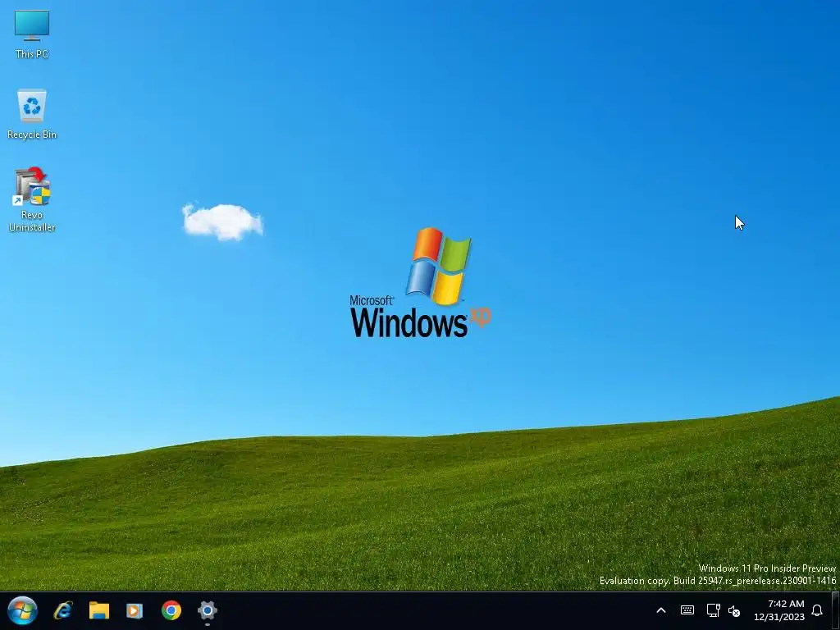Click the Show desktop strip at taskbar end
The height and width of the screenshot is (630, 840).
[x=835, y=610]
